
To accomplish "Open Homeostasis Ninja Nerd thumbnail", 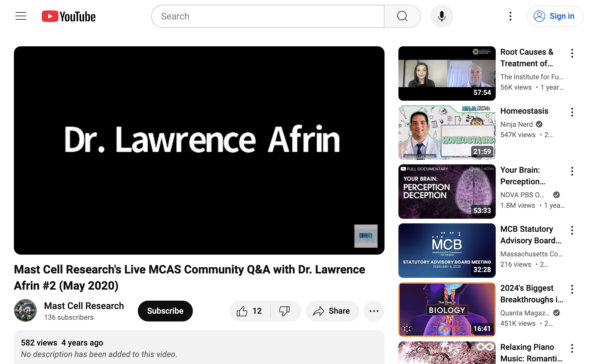I will click(x=447, y=133).
